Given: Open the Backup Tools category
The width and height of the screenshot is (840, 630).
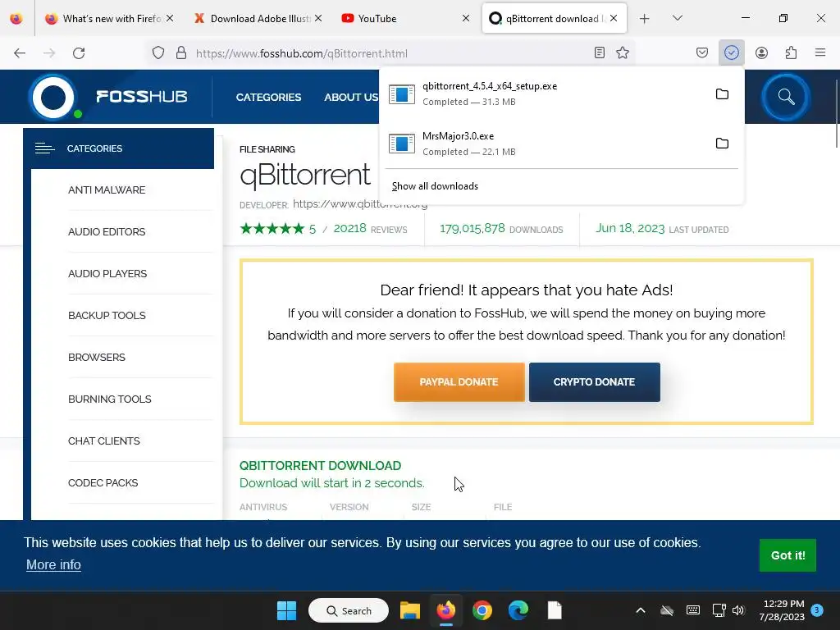Looking at the screenshot, I should (x=107, y=315).
